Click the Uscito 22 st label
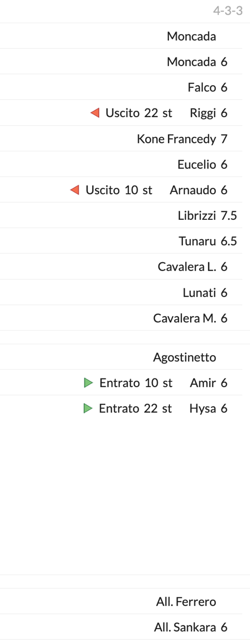 139,113
